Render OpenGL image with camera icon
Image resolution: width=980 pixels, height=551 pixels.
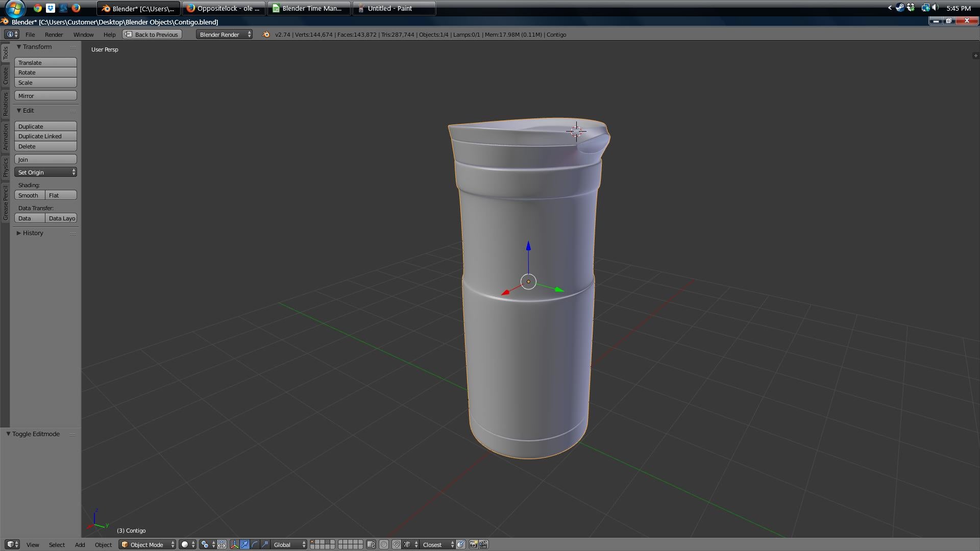(x=473, y=544)
